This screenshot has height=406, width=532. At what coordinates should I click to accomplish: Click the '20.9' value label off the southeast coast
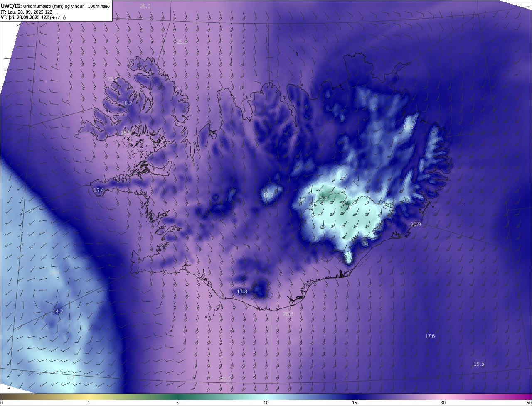pos(416,225)
